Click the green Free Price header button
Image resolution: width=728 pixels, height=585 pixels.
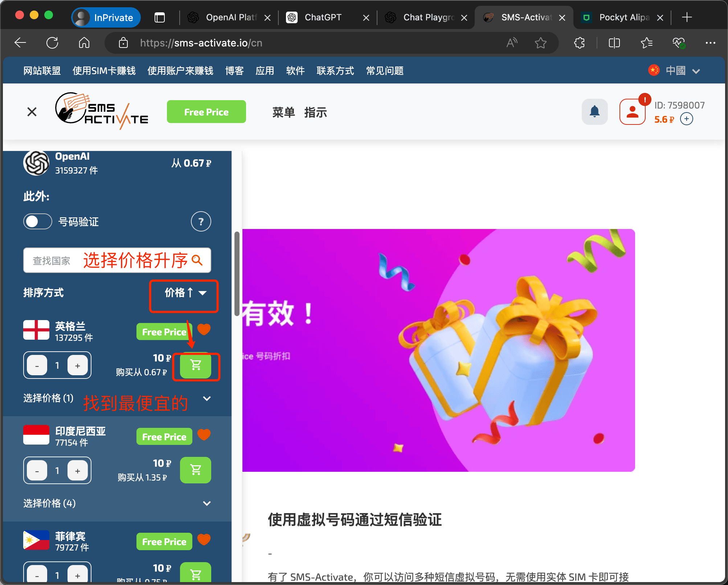[x=206, y=112]
